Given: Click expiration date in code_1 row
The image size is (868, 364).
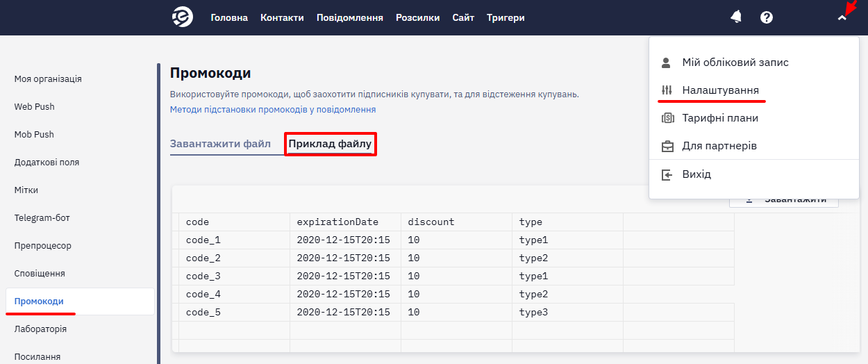Looking at the screenshot, I should tap(346, 240).
